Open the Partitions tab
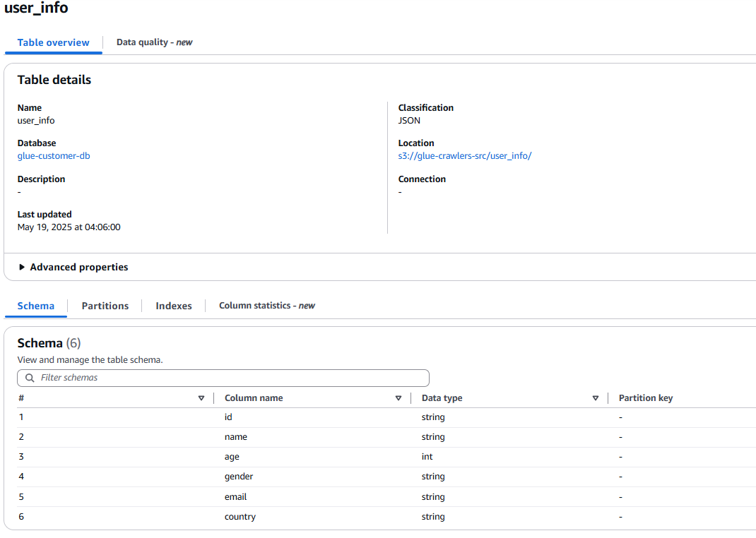 pos(105,306)
